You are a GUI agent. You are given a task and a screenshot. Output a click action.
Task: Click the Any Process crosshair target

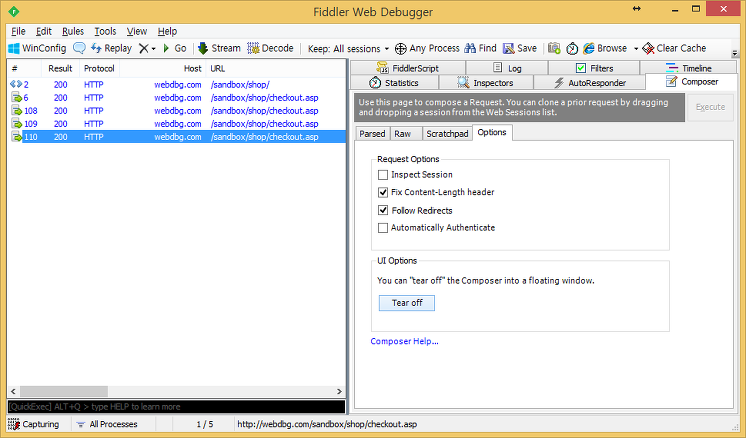click(427, 48)
